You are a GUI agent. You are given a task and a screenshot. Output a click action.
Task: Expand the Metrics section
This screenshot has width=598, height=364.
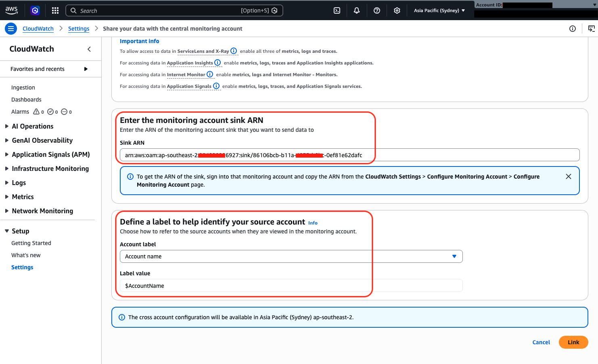[x=7, y=197]
